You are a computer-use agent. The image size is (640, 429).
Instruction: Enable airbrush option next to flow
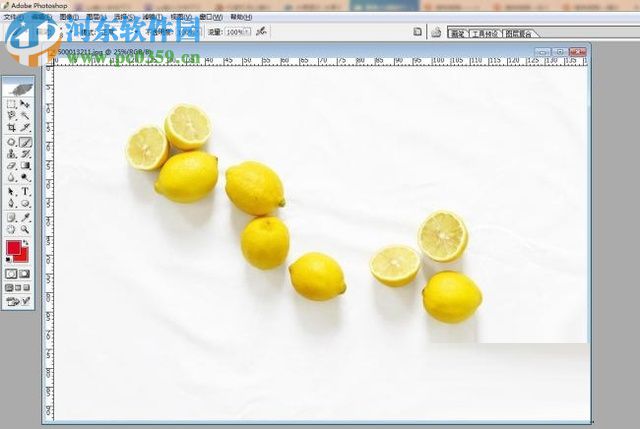pos(261,31)
